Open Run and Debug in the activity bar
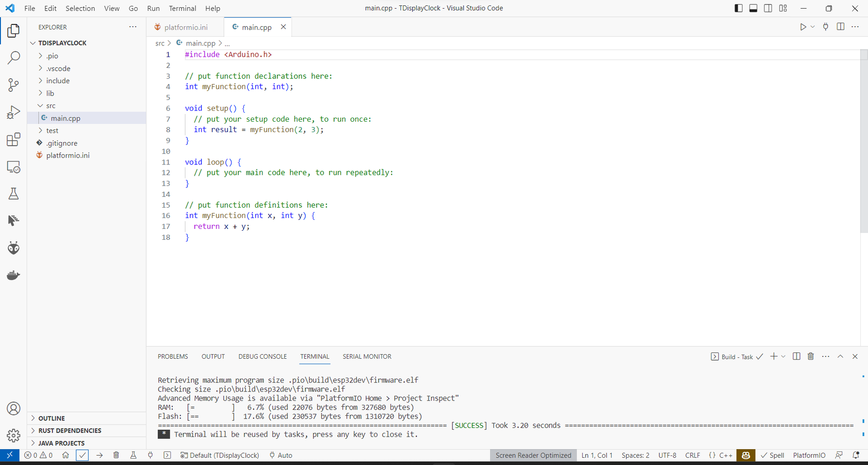This screenshot has width=868, height=465. coord(13,112)
